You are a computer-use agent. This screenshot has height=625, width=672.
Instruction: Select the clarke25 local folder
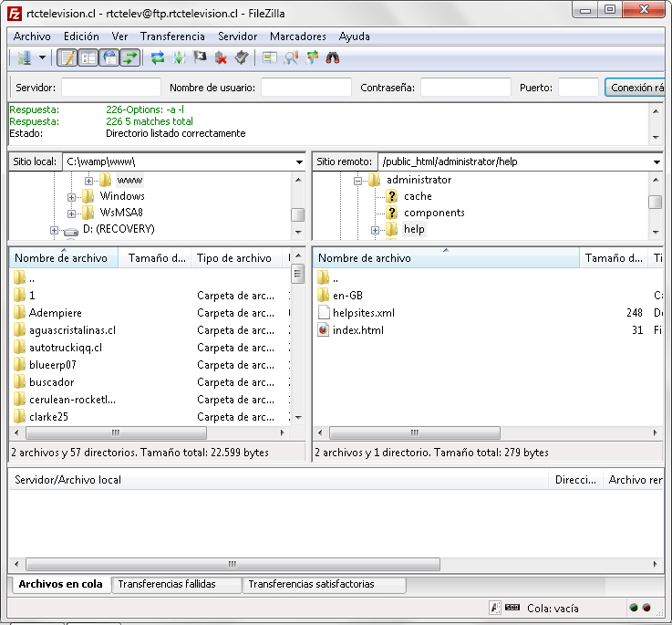coord(48,417)
